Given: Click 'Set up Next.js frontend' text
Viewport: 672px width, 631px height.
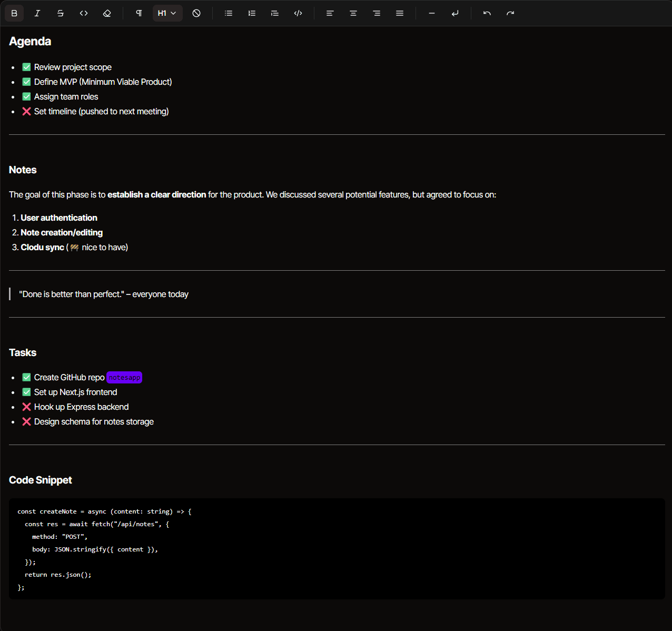Looking at the screenshot, I should click(x=76, y=392).
